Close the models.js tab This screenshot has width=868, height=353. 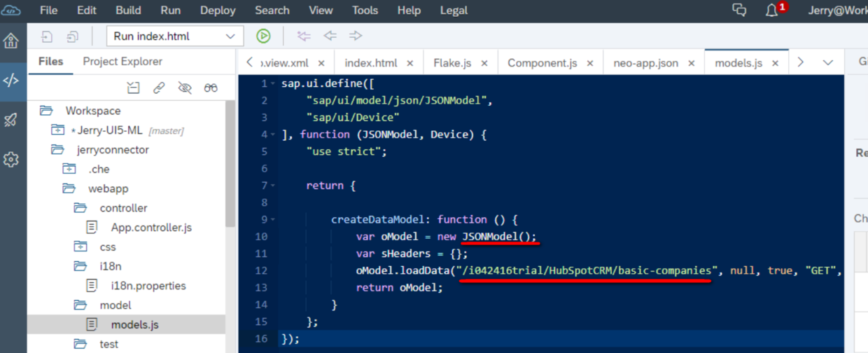[x=775, y=63]
